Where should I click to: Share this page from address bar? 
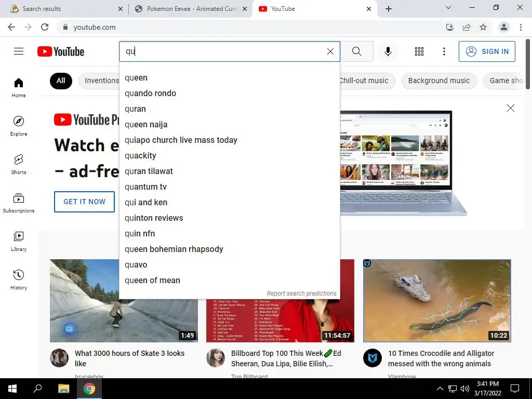467,27
